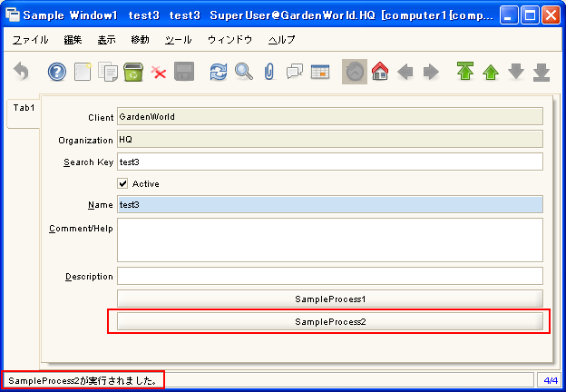Click the 4/4 record counter in status bar
Image resolution: width=566 pixels, height=392 pixels.
click(550, 380)
